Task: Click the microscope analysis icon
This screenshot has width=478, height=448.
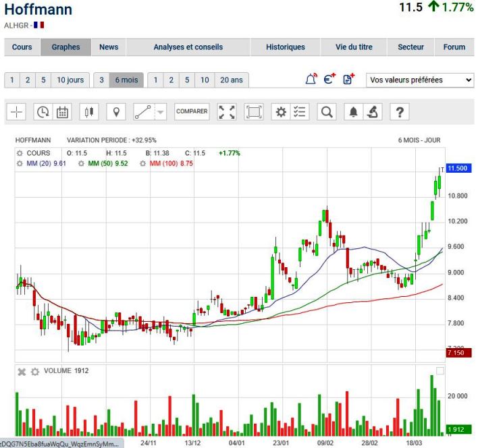Action: tap(373, 112)
